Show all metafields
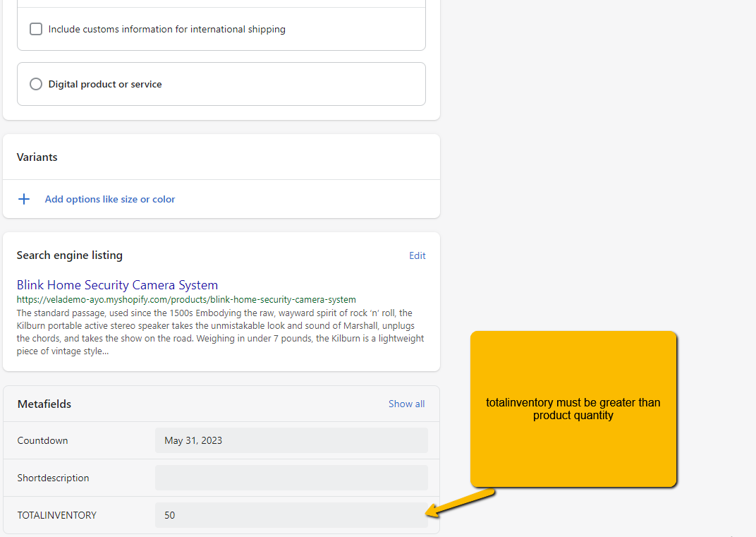 click(406, 404)
